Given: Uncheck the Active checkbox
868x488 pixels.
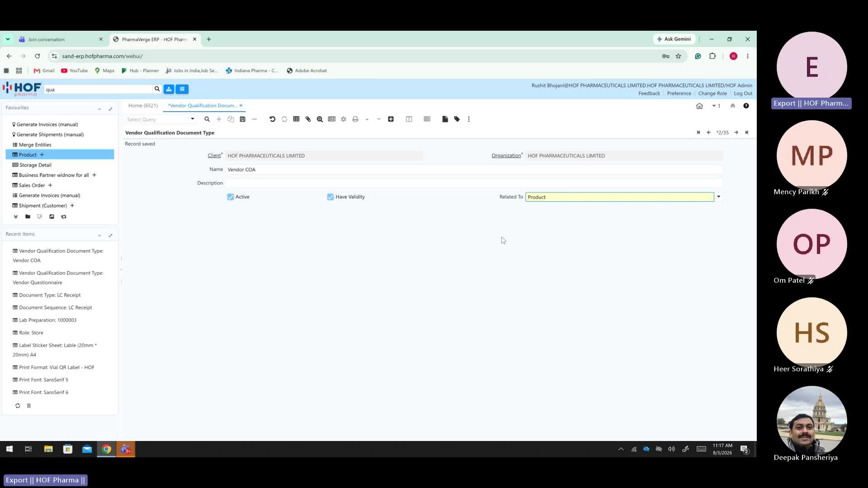Looking at the screenshot, I should pyautogui.click(x=231, y=197).
